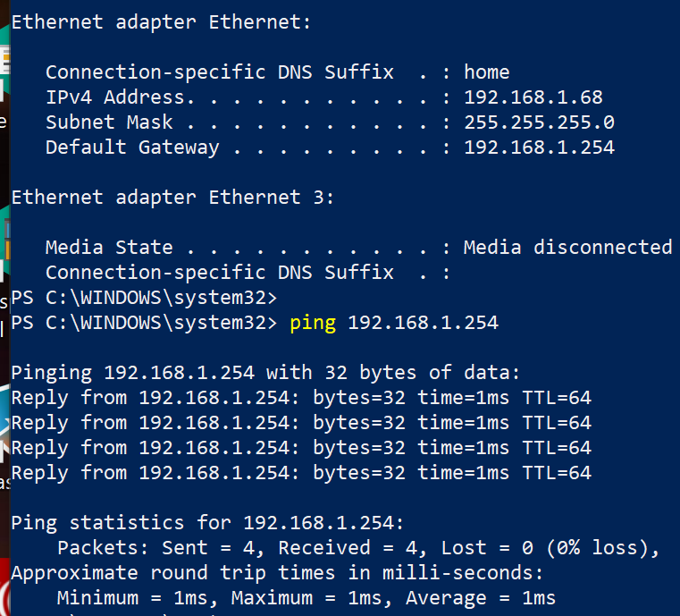This screenshot has width=680, height=616.
Task: Click the Media State label
Action: point(109,248)
